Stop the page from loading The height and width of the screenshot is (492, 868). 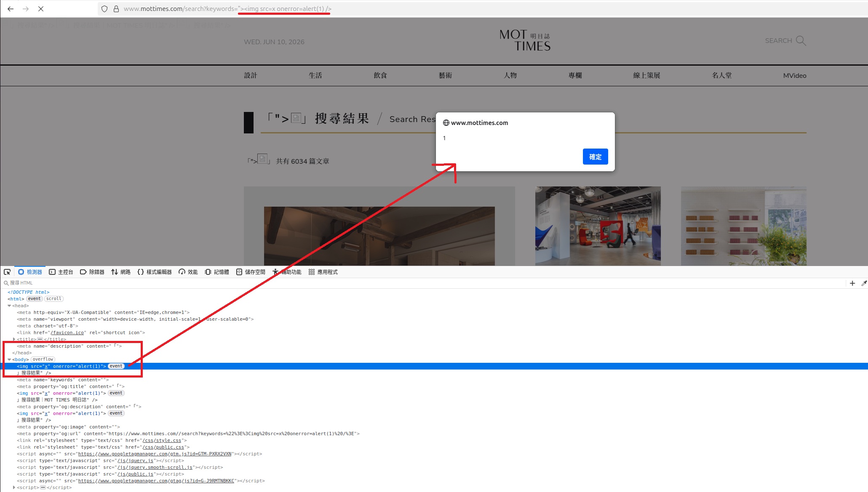[41, 9]
